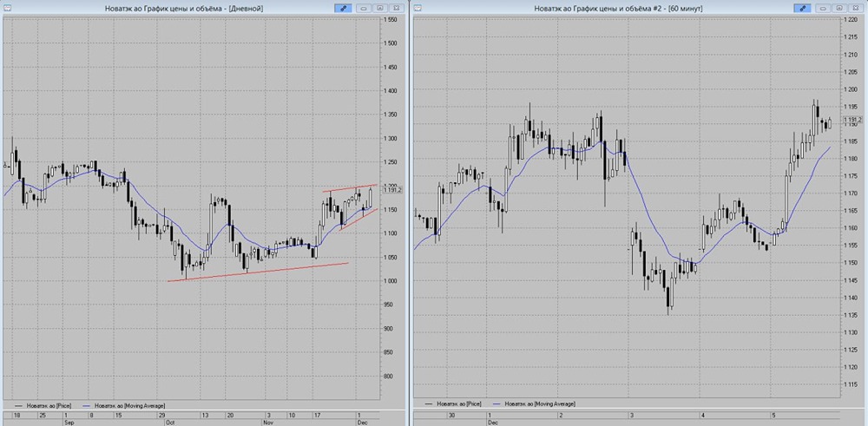Open the system menu icon of the 60 минут chart window

point(418,8)
